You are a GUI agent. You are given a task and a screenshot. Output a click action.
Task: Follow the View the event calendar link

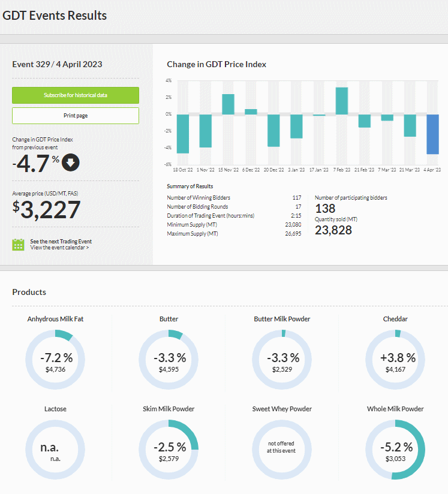click(59, 248)
